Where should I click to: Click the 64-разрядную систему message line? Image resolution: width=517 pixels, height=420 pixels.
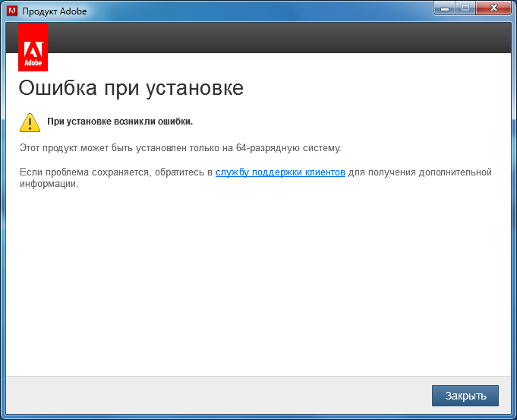181,148
